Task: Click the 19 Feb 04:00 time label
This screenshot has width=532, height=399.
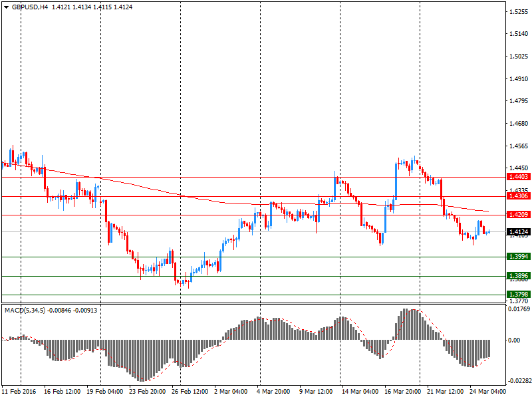Action: 105,392
